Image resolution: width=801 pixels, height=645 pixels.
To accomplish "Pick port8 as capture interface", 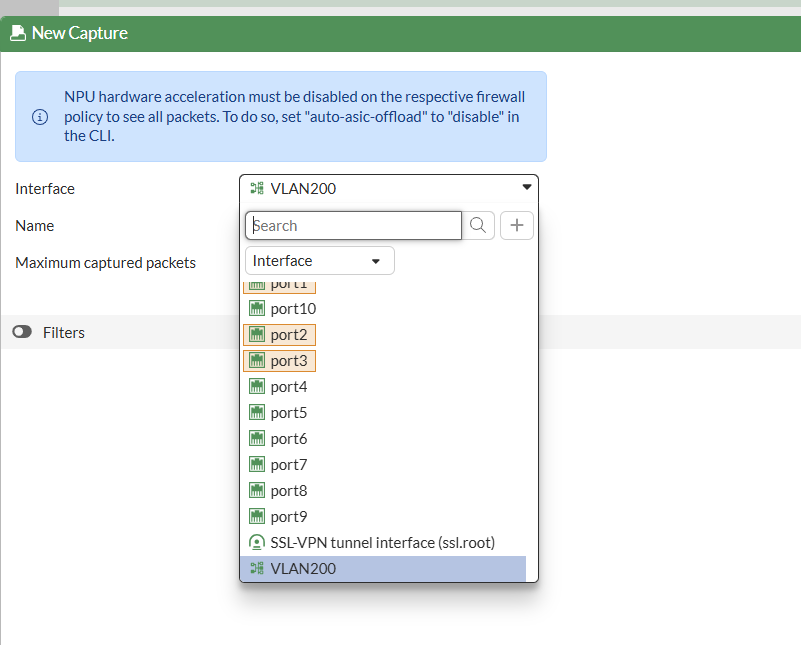I will click(288, 491).
